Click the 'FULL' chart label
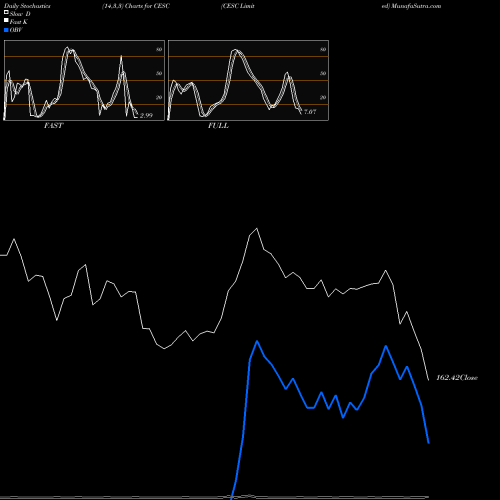500x500 pixels. click(x=218, y=126)
